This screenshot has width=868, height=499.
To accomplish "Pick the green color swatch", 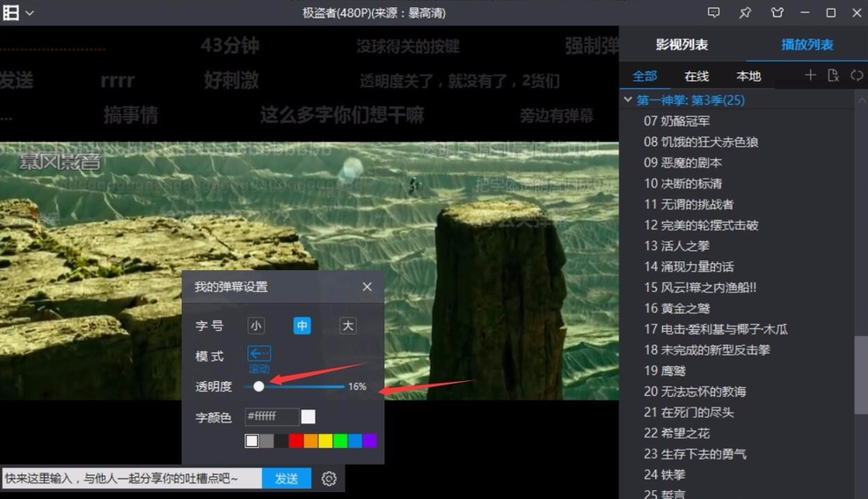I will (340, 441).
